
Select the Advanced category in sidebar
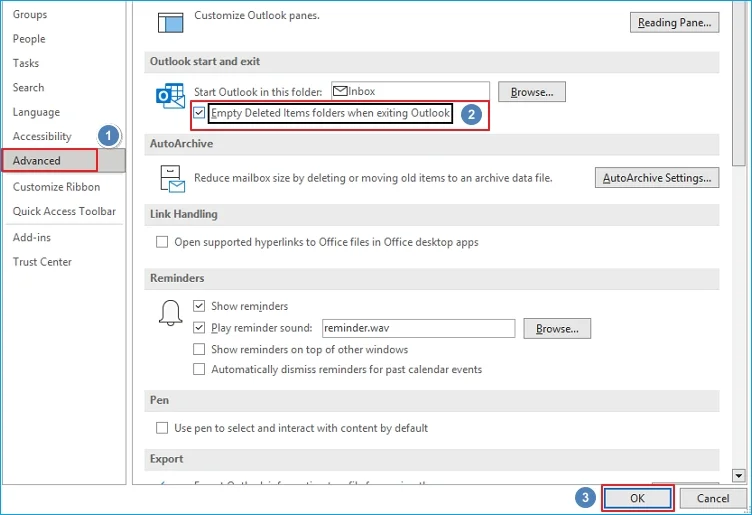49,160
